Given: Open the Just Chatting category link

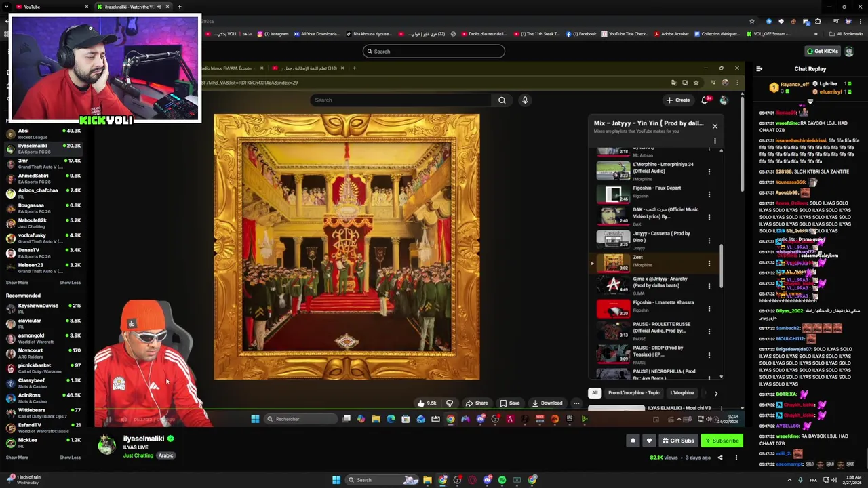Looking at the screenshot, I should 138,455.
